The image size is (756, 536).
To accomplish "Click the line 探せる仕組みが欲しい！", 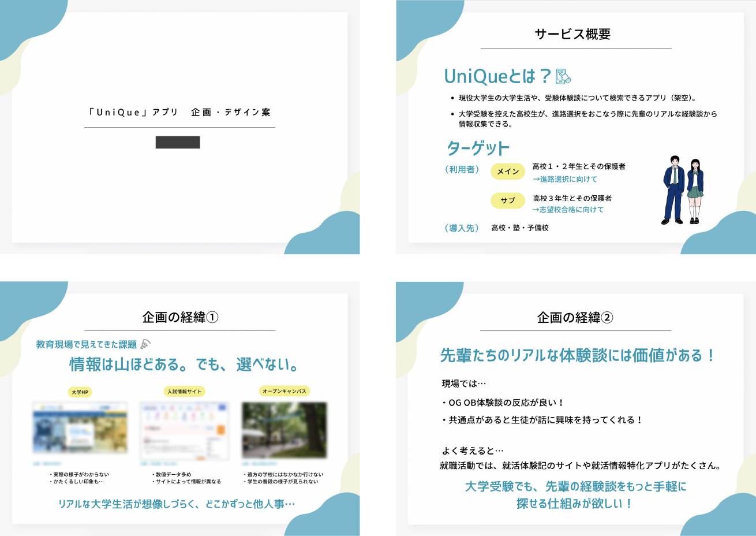I will [x=575, y=504].
